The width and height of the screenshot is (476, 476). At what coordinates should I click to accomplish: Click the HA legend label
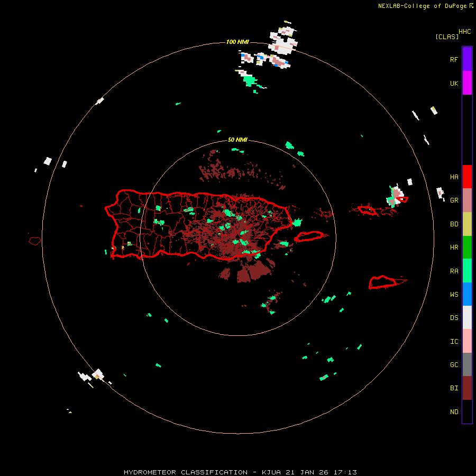454,177
